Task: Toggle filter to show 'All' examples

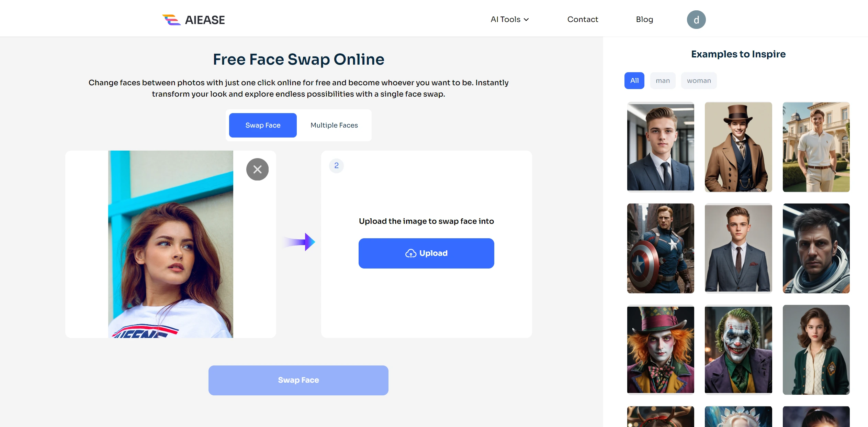Action: click(x=634, y=80)
